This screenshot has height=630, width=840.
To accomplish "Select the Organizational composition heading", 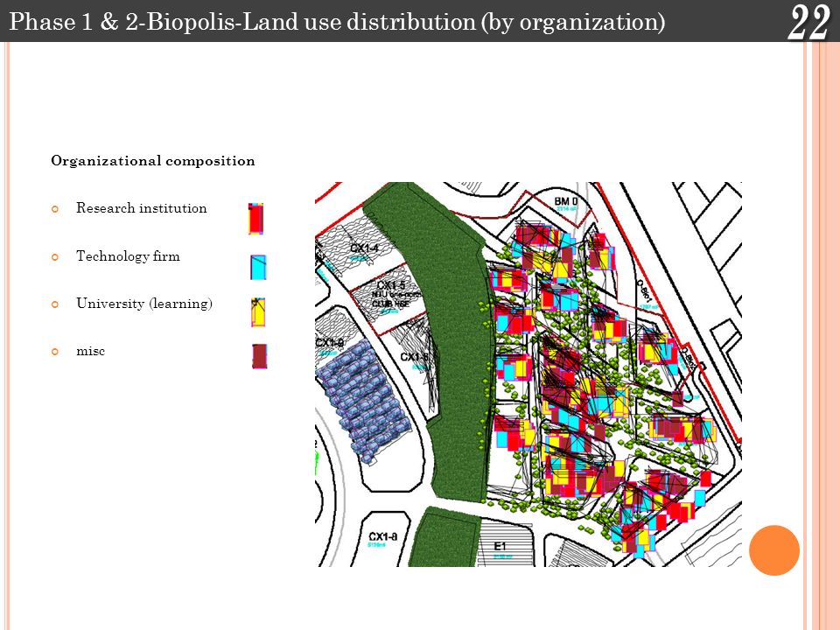I will pos(152,161).
